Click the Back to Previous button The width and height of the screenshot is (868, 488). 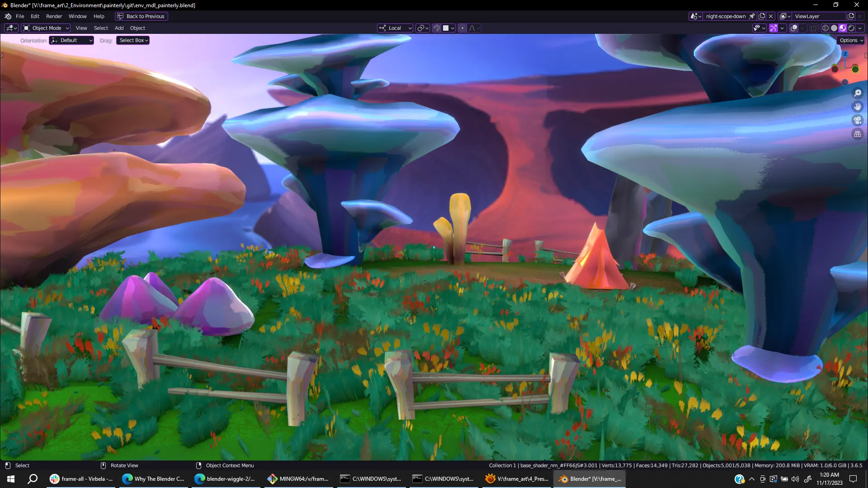141,16
